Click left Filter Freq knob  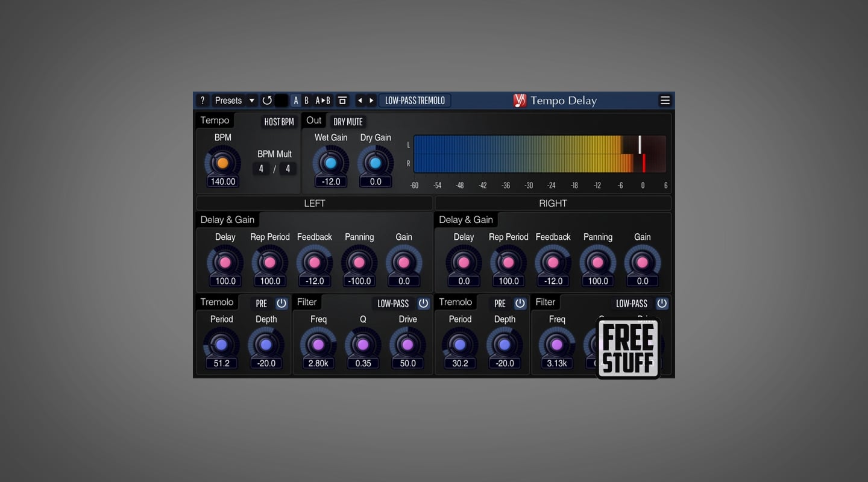pos(318,345)
